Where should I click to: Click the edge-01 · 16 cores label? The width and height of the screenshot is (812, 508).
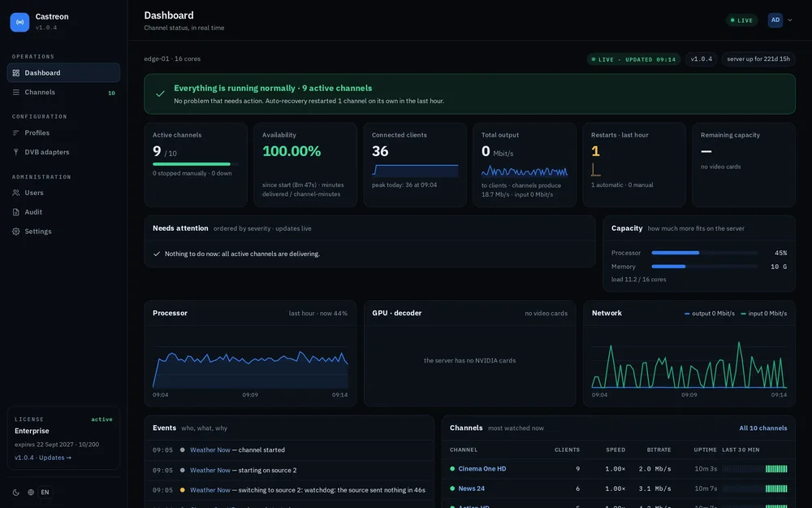coord(172,59)
